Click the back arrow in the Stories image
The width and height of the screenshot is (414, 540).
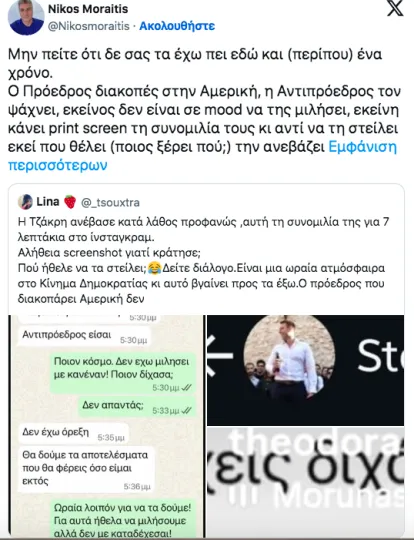(217, 355)
